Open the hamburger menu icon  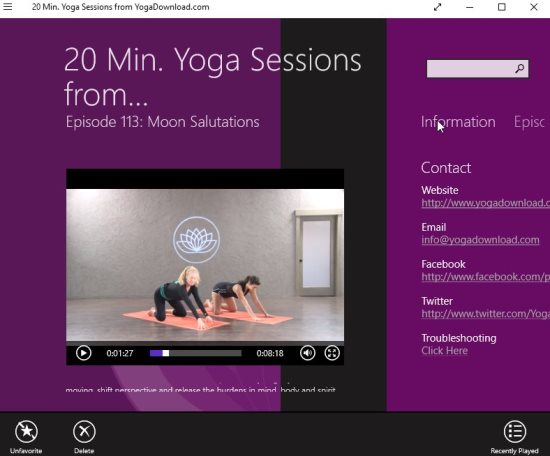[8, 7]
